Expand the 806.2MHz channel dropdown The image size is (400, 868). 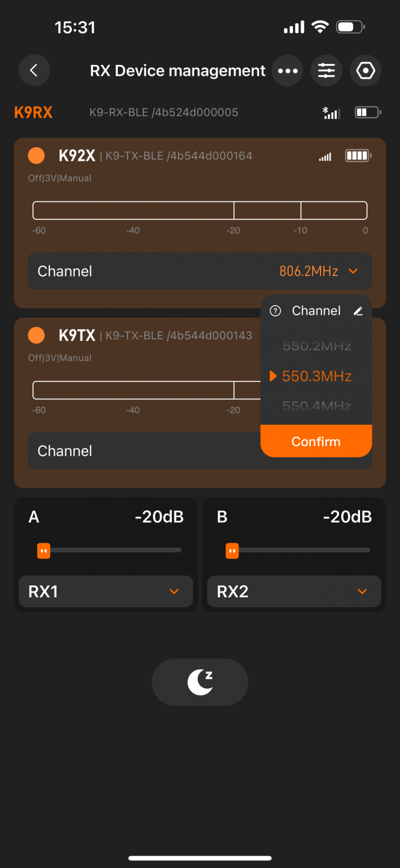pos(318,271)
